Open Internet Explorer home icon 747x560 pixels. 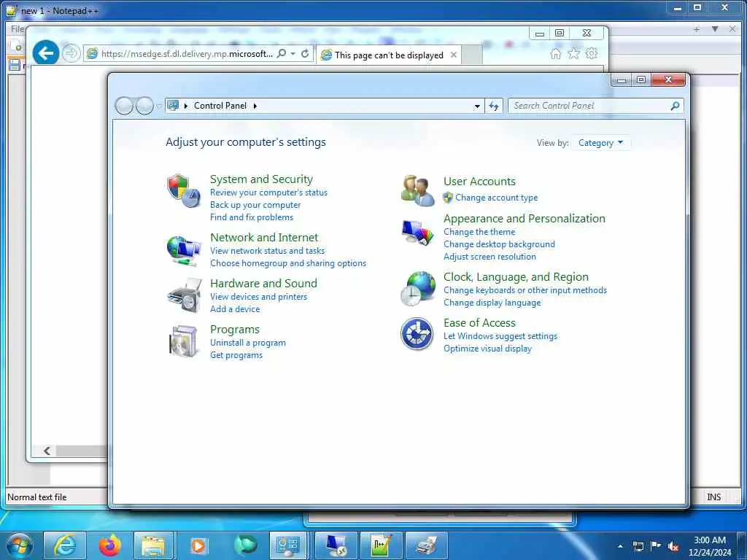(x=555, y=53)
